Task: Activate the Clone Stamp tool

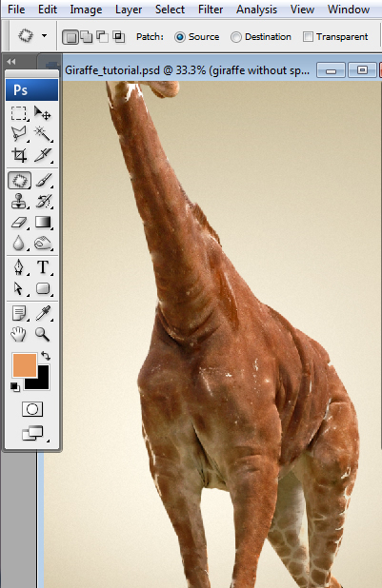Action: click(x=19, y=202)
